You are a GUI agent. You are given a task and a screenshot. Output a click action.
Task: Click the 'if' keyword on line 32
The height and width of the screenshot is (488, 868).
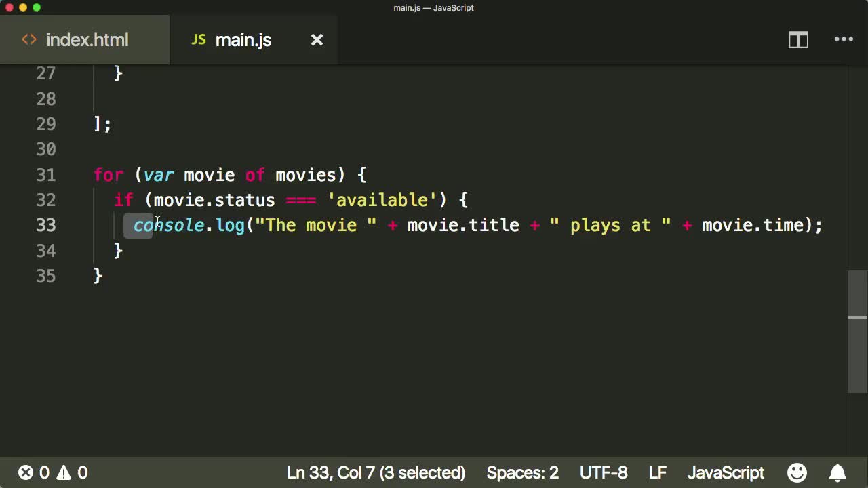tap(123, 200)
